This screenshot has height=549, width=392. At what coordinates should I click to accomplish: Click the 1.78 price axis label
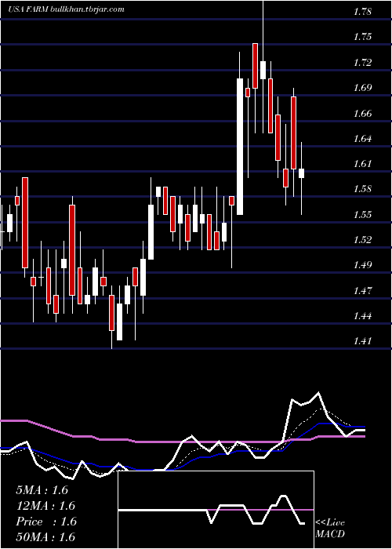point(362,12)
